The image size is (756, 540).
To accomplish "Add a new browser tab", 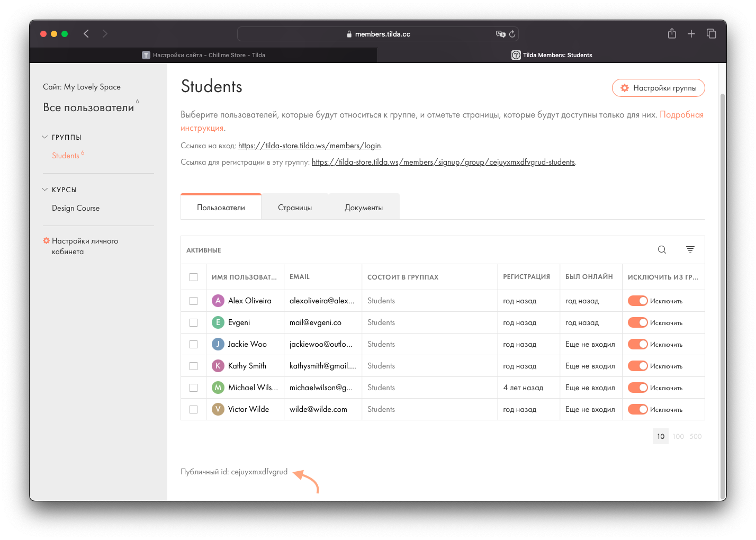I will [x=691, y=34].
